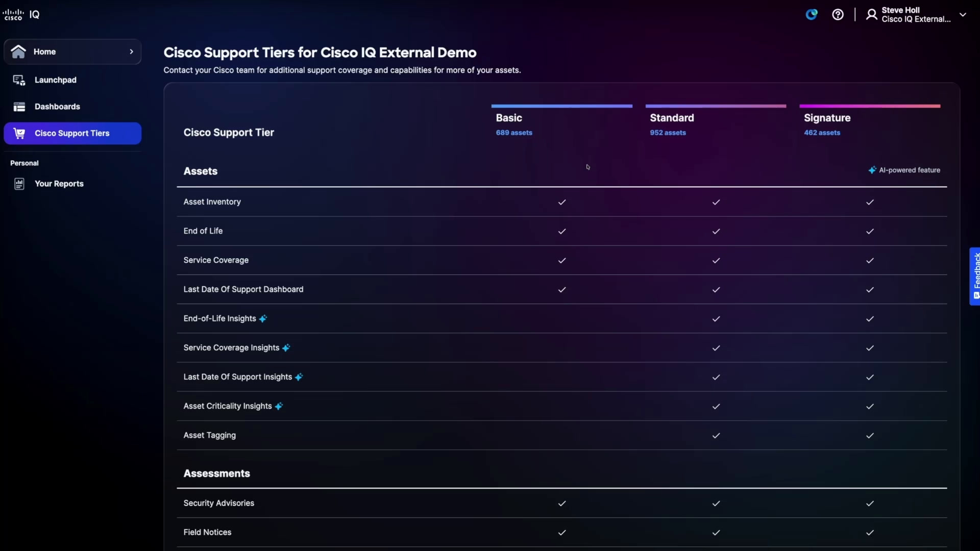980x551 pixels.
Task: Click the Basic tier heading
Action: (x=509, y=118)
